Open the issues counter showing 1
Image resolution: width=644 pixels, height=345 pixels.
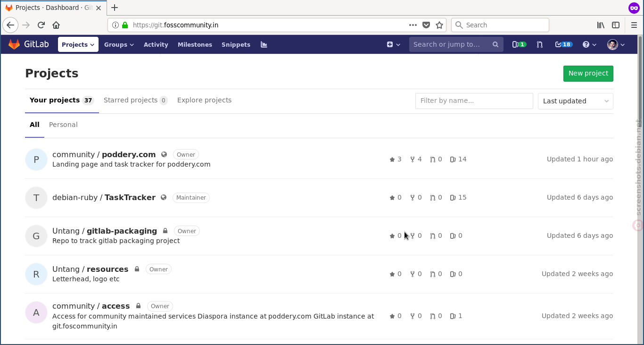click(519, 44)
